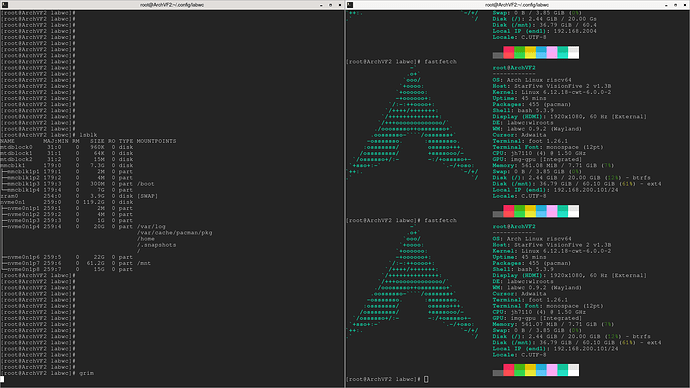Close the right terminal window
The image size is (690, 388).
point(685,5)
